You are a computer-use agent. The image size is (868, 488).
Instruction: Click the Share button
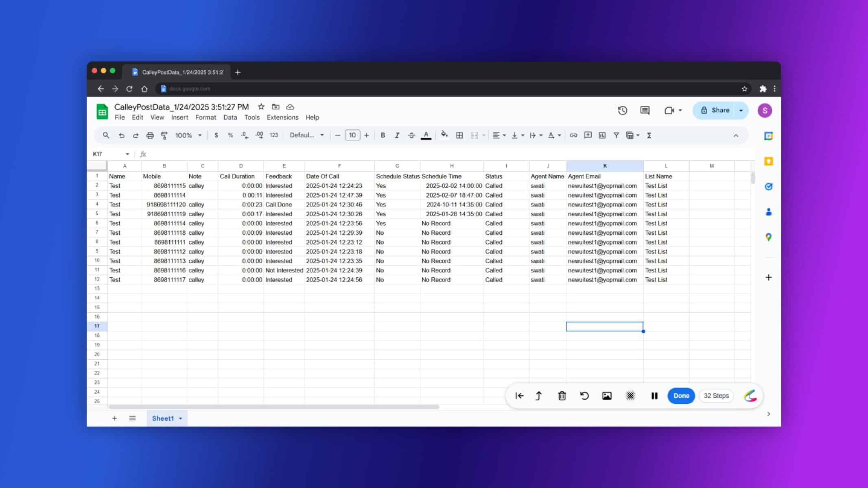pyautogui.click(x=715, y=110)
